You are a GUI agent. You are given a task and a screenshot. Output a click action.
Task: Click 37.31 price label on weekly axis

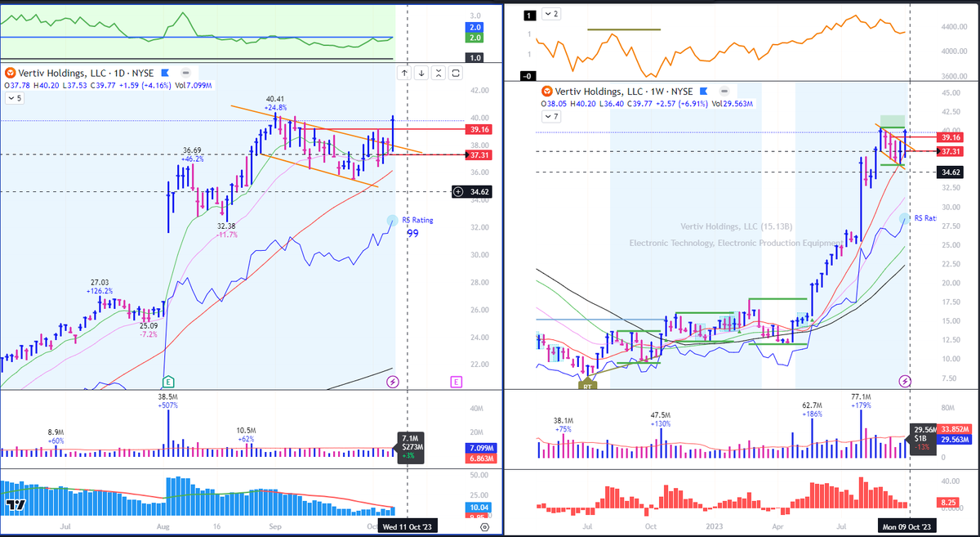951,151
